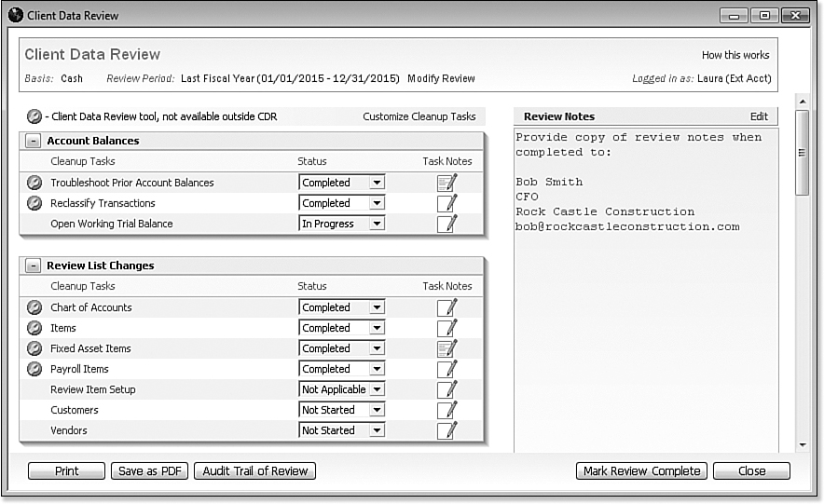Open task notes for Reclassify Transactions
Screen dimensions: 824x504
[447, 203]
